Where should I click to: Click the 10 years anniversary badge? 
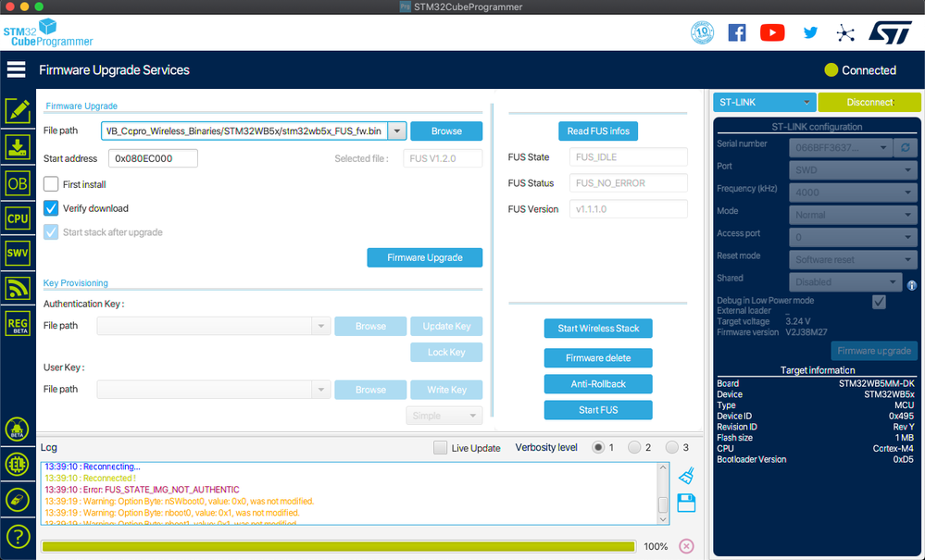click(x=702, y=32)
